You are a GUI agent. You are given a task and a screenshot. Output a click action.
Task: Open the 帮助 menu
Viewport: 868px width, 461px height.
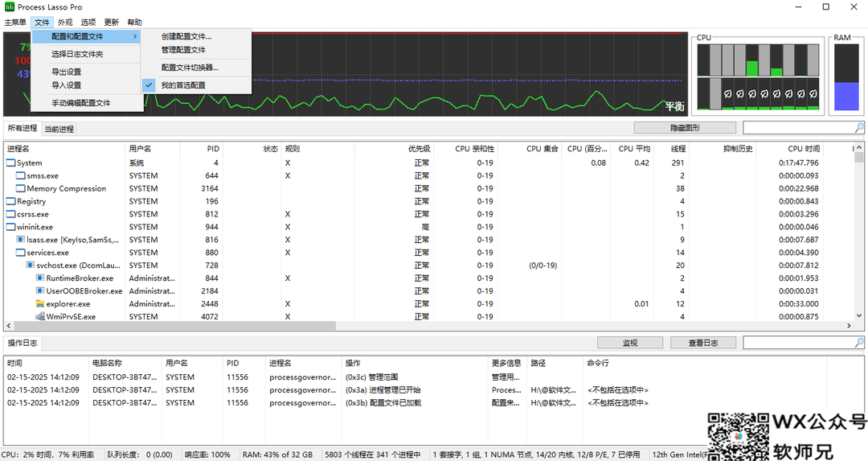point(134,23)
